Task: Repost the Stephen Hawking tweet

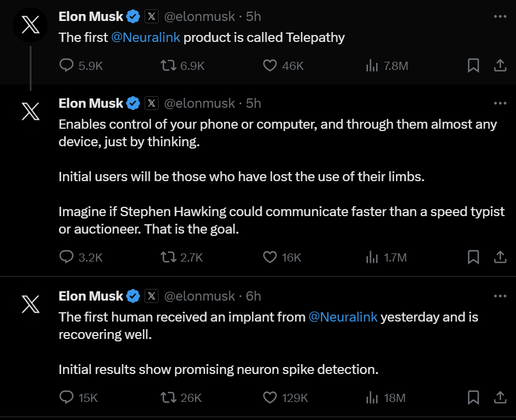Action: tap(168, 257)
